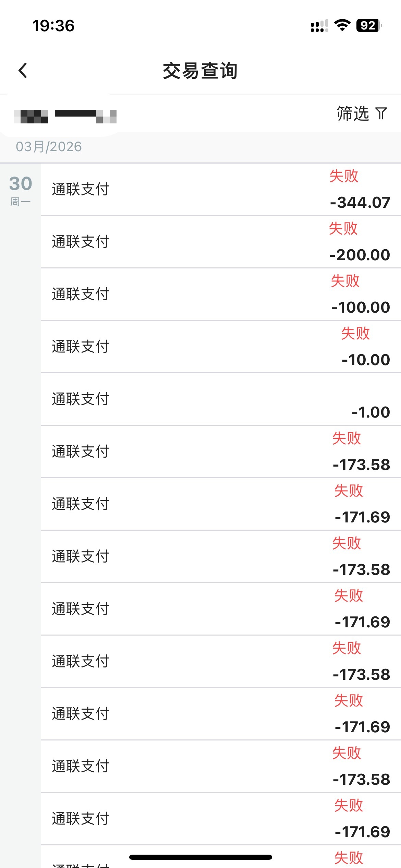Tap the home indicator bar

coord(200,857)
